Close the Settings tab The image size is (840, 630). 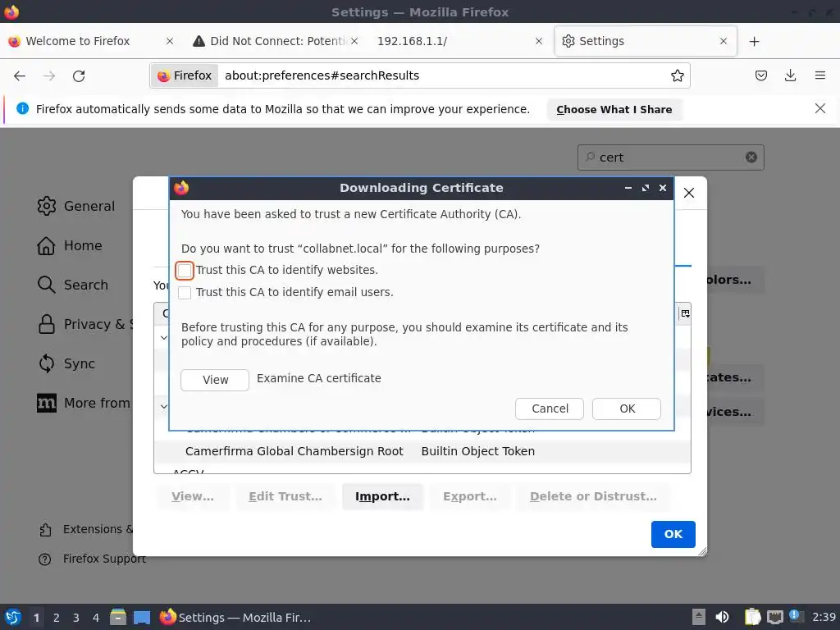pyautogui.click(x=724, y=41)
